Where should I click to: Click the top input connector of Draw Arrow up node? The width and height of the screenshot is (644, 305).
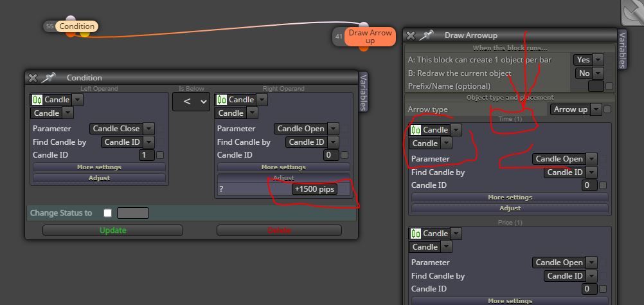click(x=364, y=24)
